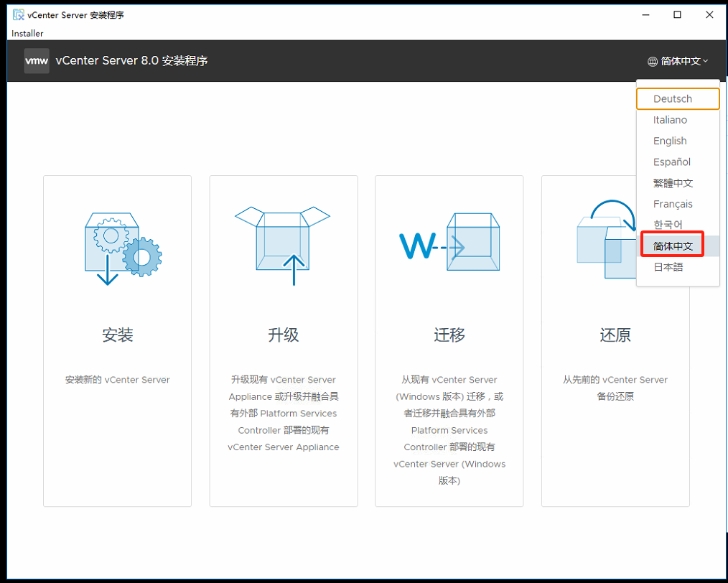Close the vCenter Server installer window

point(709,15)
